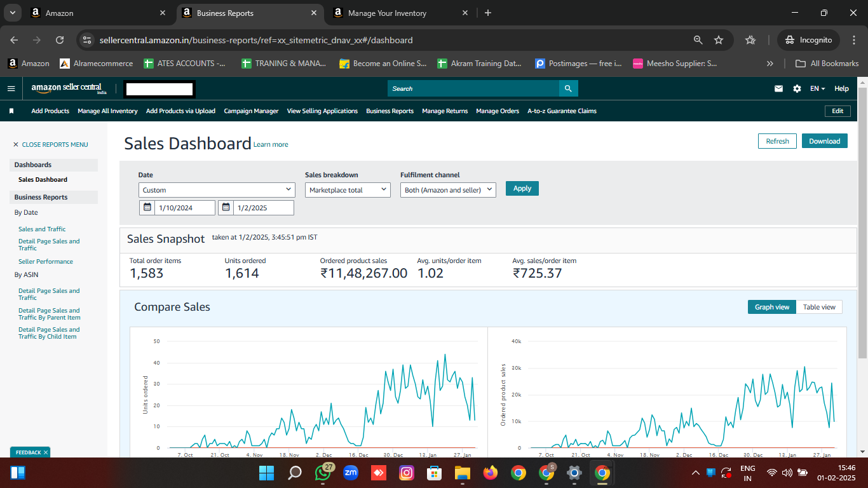
Task: Open A-to-z Guarantee Claims
Action: [562, 111]
